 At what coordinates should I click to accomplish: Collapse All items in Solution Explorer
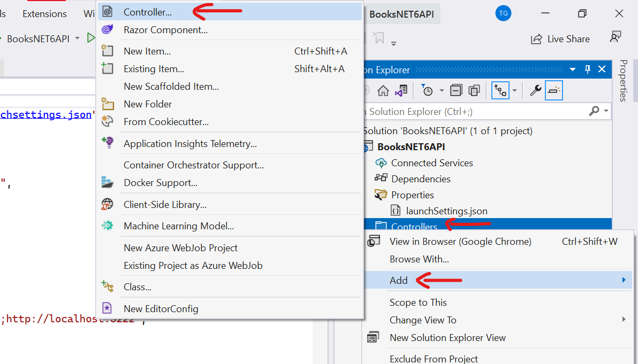pos(455,90)
